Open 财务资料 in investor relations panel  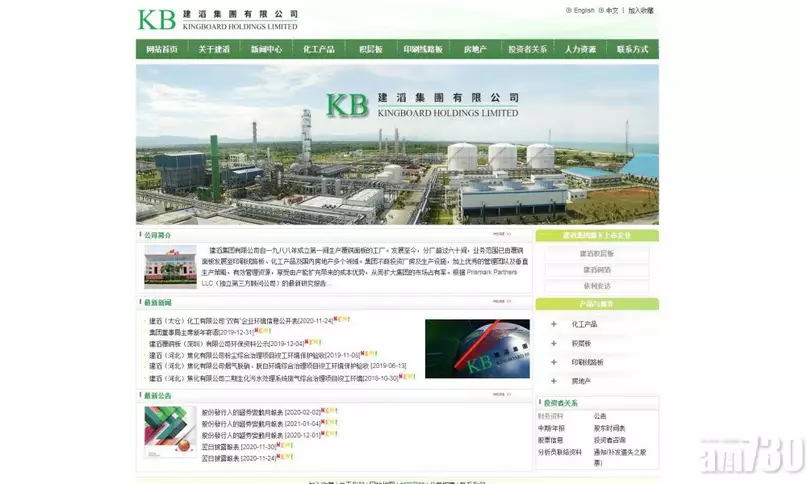click(551, 416)
